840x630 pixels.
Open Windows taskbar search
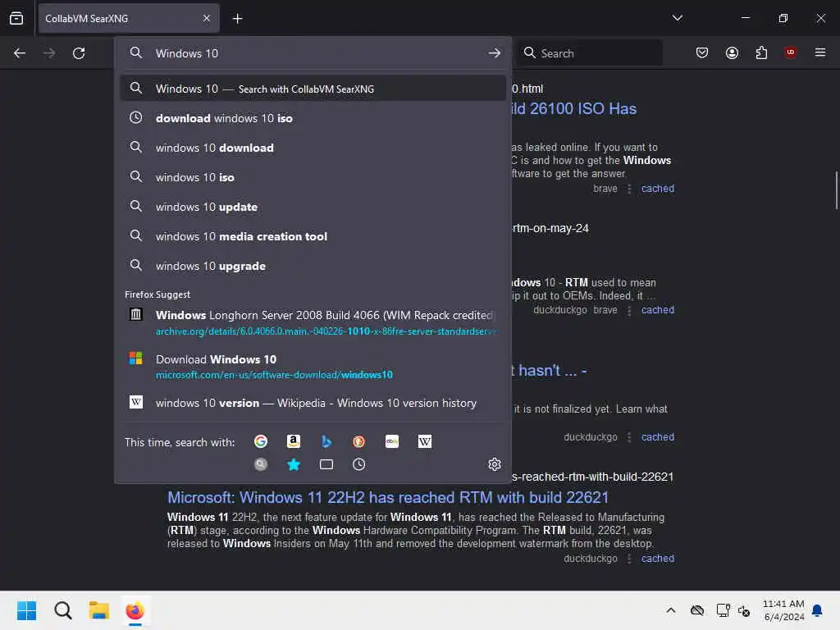[62, 610]
